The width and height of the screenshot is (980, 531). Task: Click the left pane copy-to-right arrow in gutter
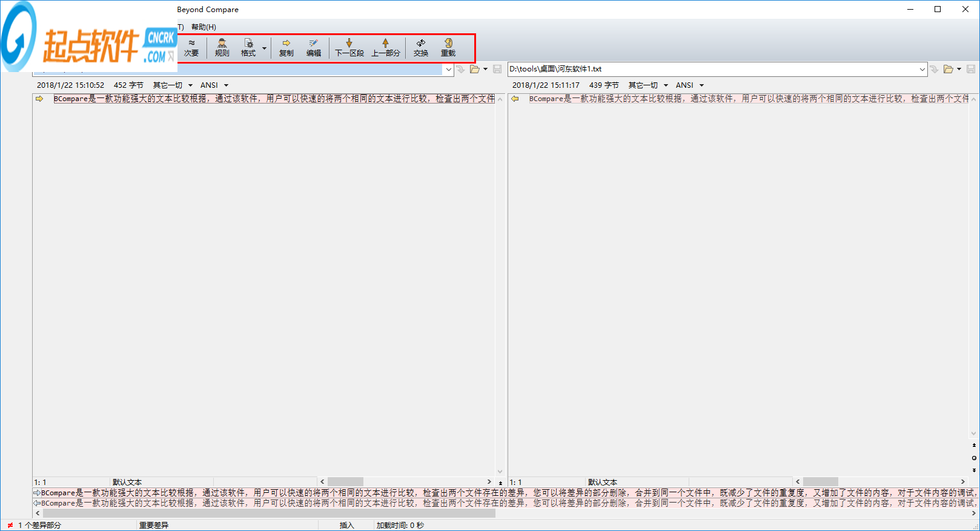tap(39, 99)
